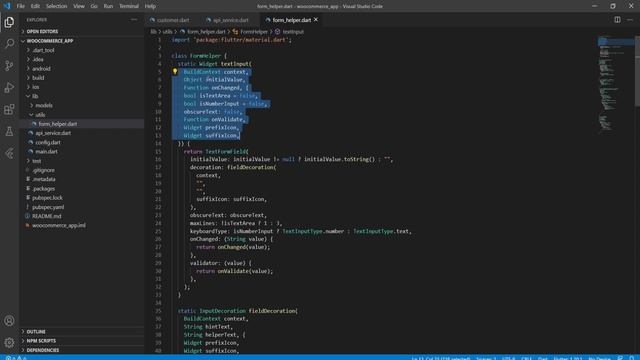Open main.dart in the explorer
The width and height of the screenshot is (640, 360).
click(82, 151)
